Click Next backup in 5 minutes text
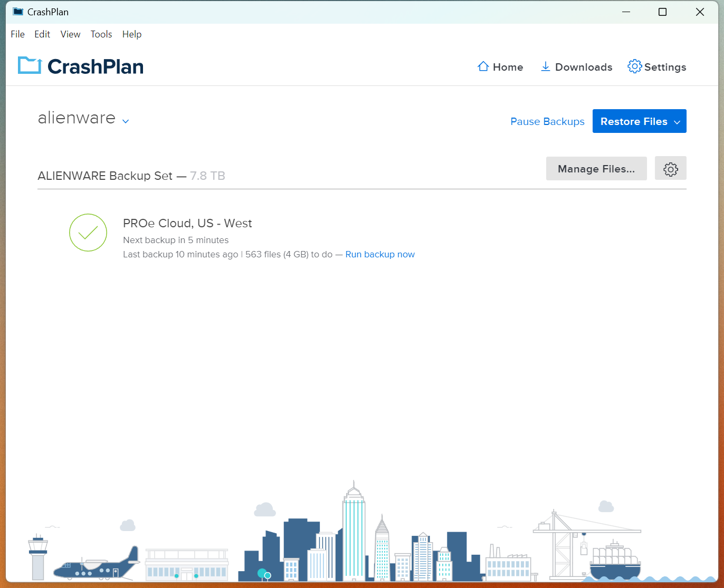This screenshot has height=588, width=724. tap(176, 240)
